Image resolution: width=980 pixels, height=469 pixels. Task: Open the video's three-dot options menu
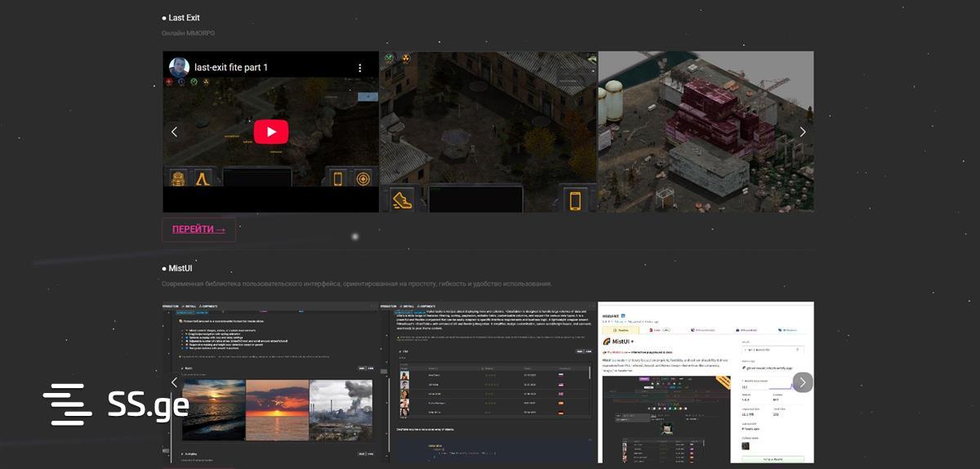tap(359, 68)
